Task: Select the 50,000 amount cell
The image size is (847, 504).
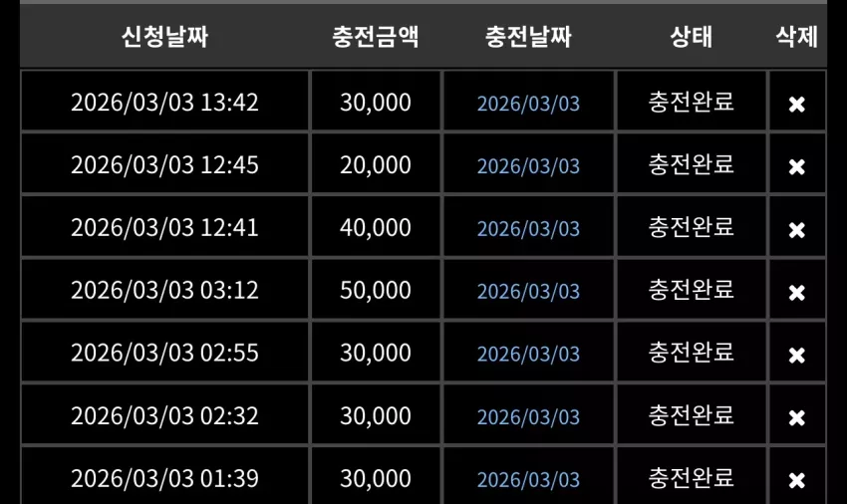Action: point(376,290)
